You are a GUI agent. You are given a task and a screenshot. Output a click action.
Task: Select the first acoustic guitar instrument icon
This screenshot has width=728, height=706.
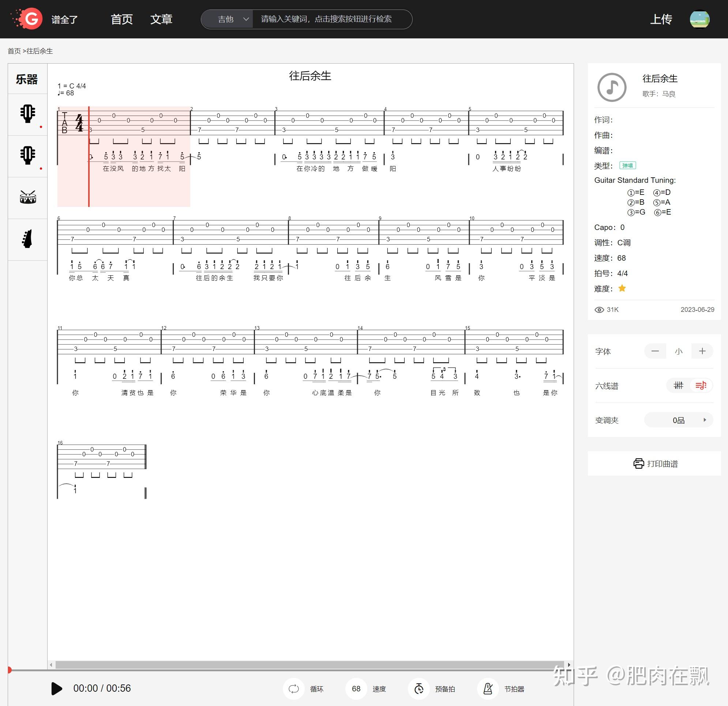click(28, 114)
